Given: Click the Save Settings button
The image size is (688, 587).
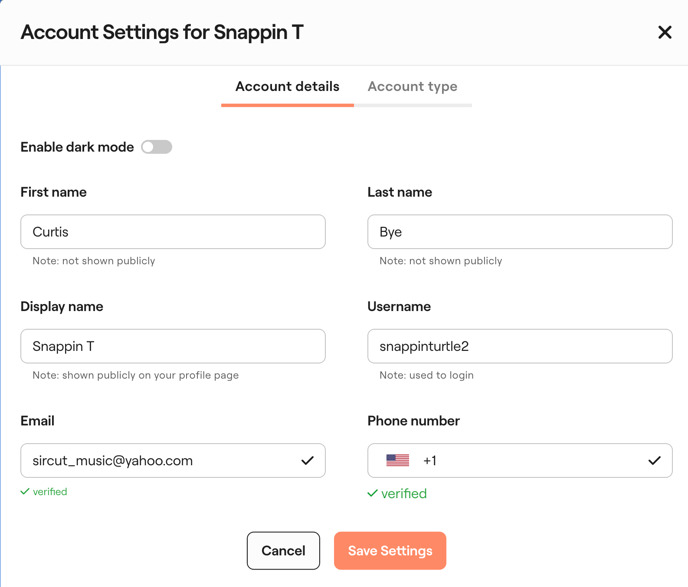Looking at the screenshot, I should click(390, 551).
